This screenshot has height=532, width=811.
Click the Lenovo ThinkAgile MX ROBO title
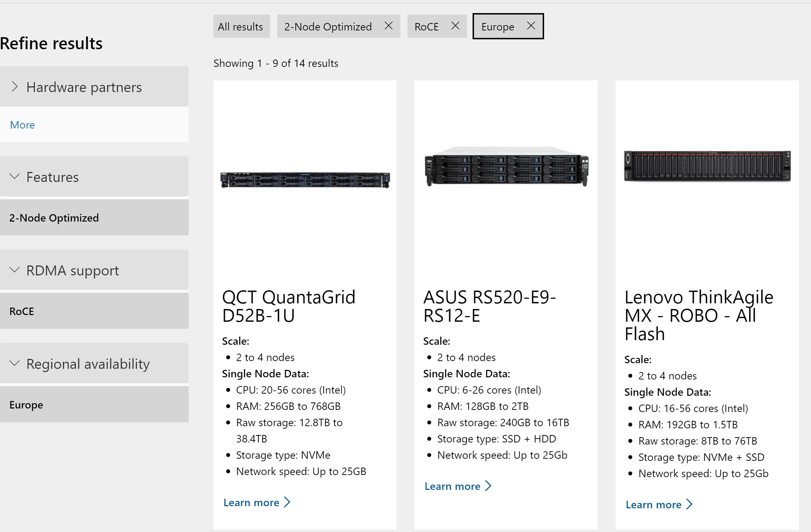[x=699, y=315]
